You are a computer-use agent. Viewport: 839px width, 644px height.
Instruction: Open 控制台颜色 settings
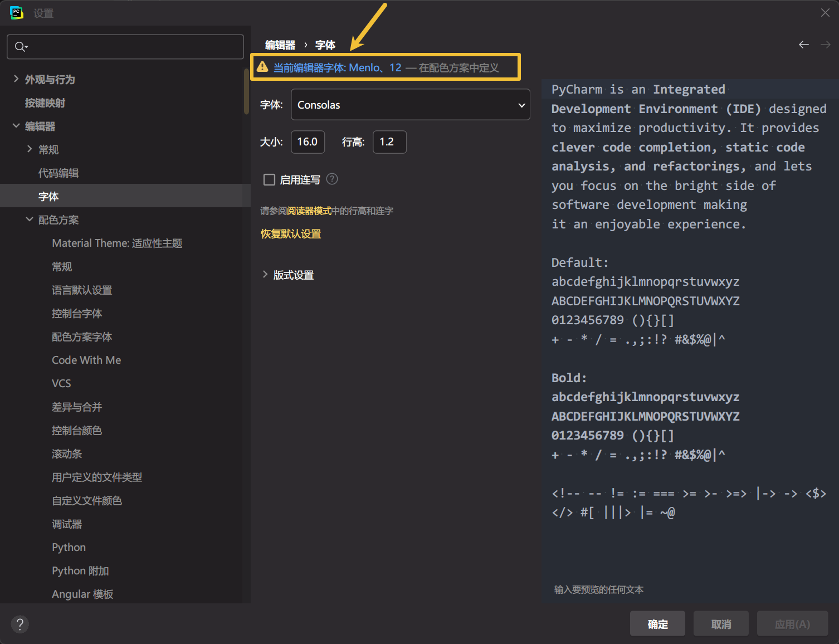(x=77, y=431)
